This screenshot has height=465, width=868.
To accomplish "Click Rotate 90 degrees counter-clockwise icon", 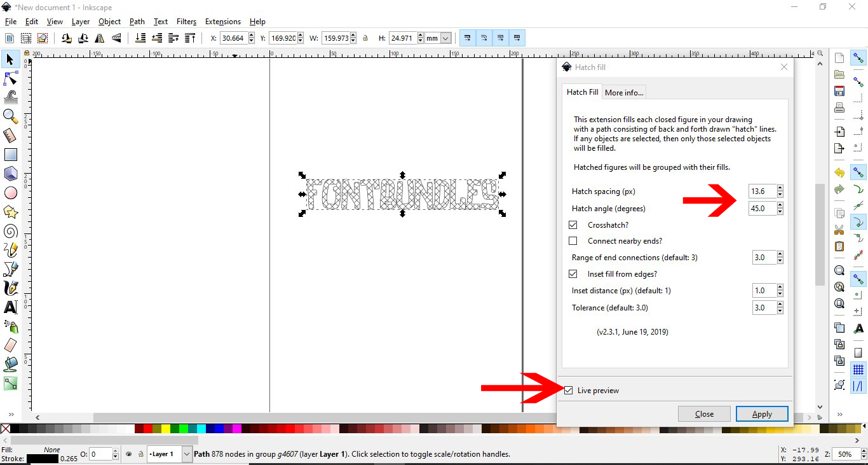I will (66, 38).
